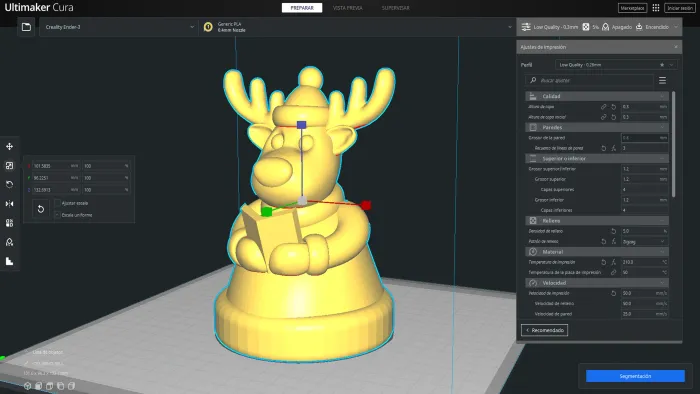Open the application grid switcher icon

pyautogui.click(x=655, y=8)
